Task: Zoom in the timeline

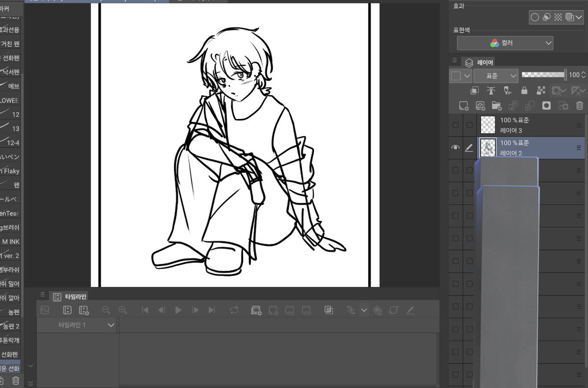Action: point(122,310)
